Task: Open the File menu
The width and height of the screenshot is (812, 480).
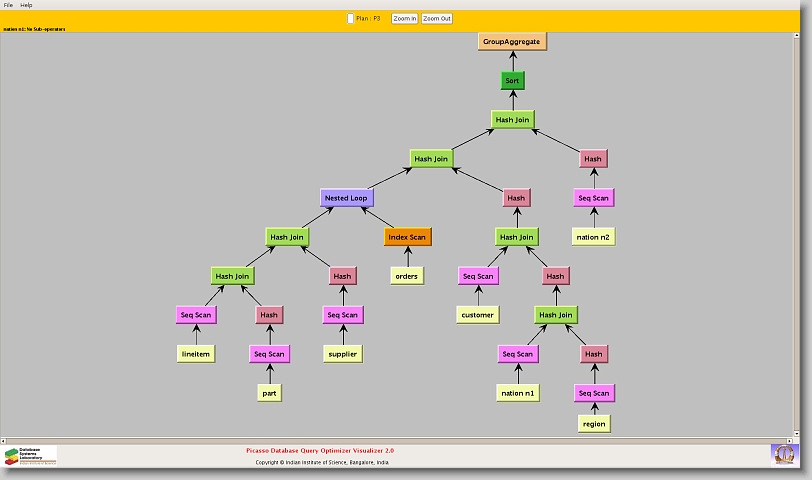Action: coord(8,5)
